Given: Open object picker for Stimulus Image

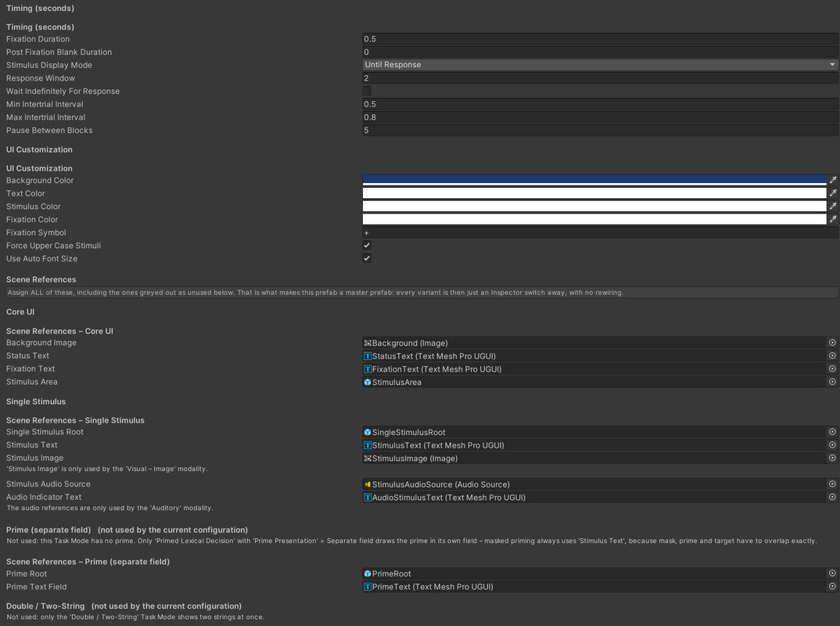Looking at the screenshot, I should [832, 458].
